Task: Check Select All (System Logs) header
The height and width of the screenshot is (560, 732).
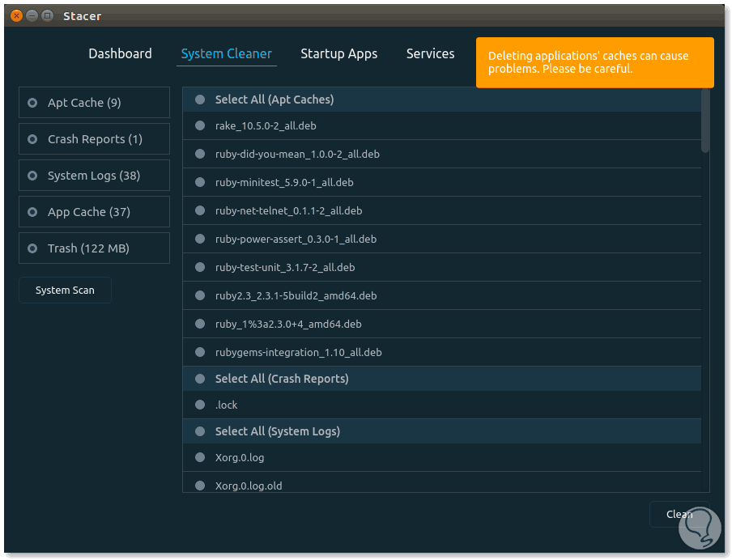Action: tap(200, 431)
